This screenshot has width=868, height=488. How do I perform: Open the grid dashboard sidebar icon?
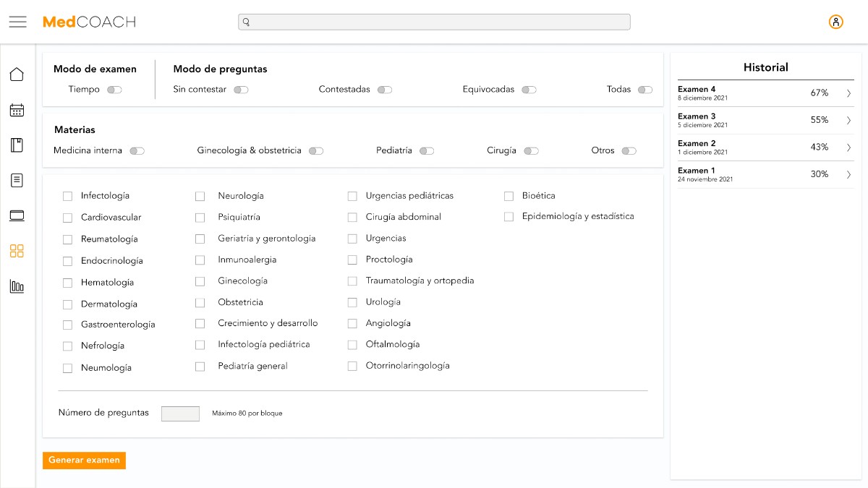click(x=17, y=251)
